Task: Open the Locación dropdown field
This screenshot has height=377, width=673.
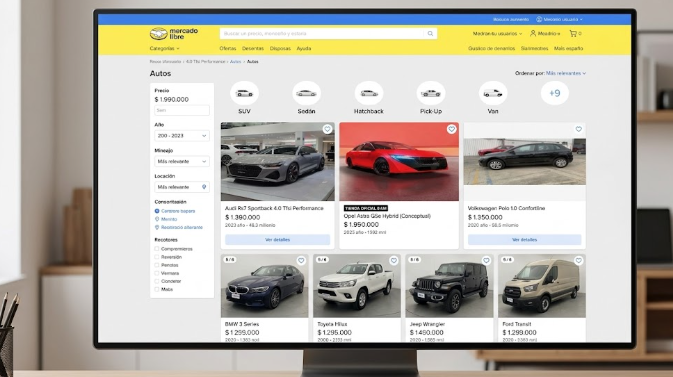Action: 182,187
